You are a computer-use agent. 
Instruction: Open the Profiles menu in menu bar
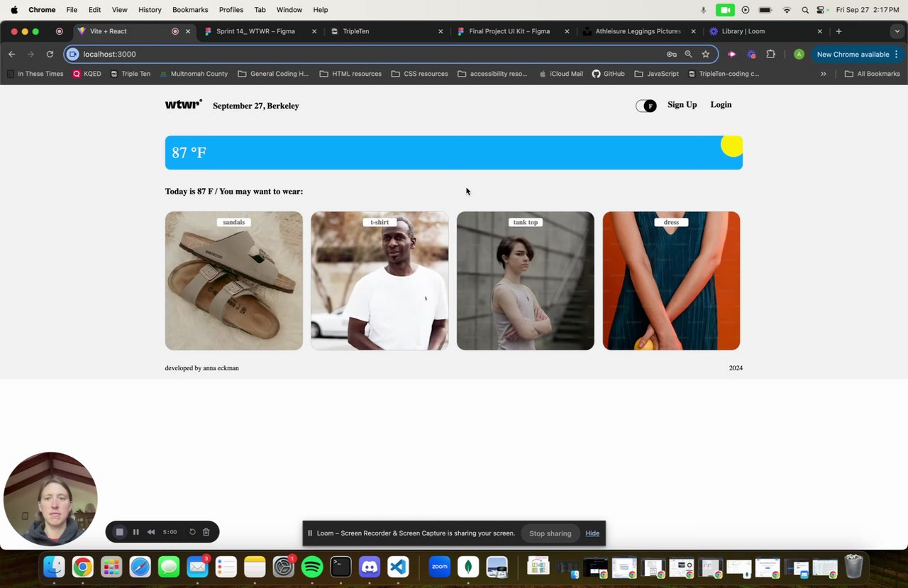pos(231,10)
